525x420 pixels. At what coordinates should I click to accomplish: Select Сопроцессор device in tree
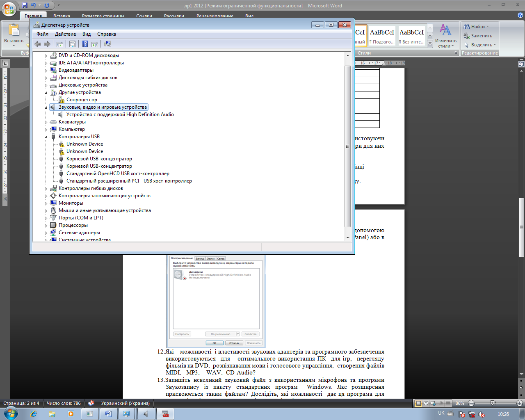pyautogui.click(x=82, y=100)
